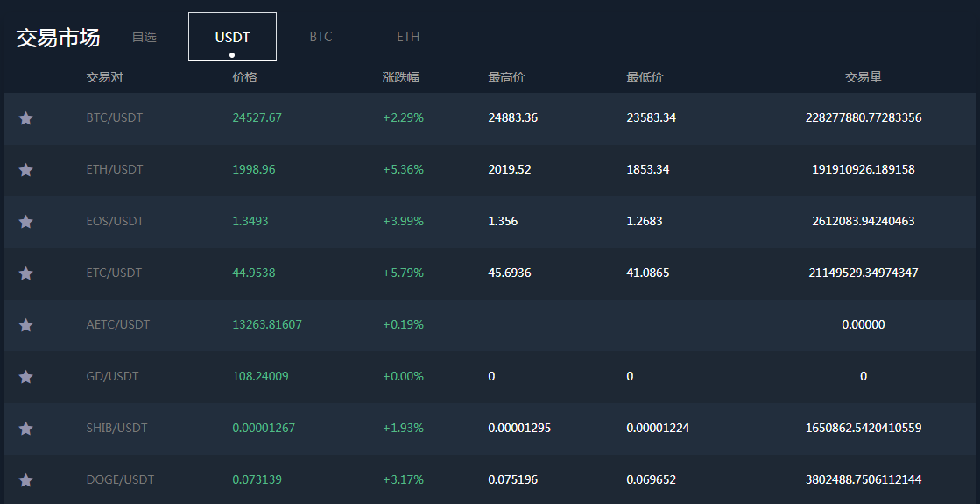Switch to the 自选 tab

[144, 37]
